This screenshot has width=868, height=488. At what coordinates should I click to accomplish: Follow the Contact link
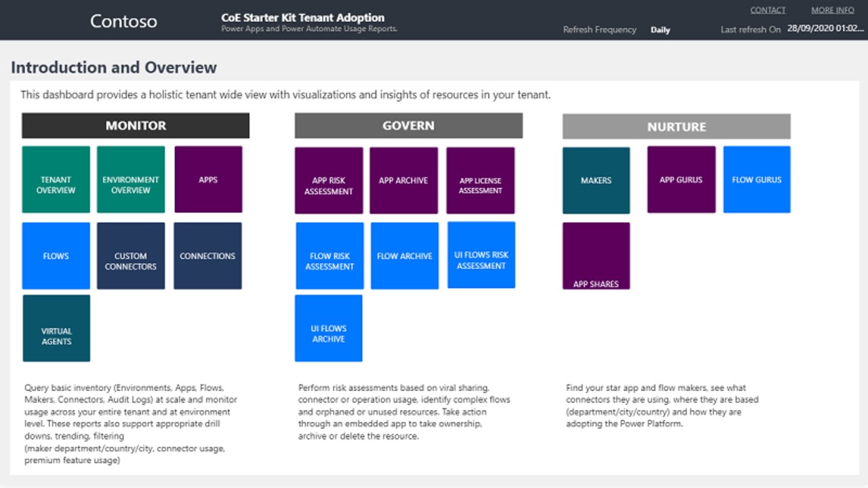768,10
